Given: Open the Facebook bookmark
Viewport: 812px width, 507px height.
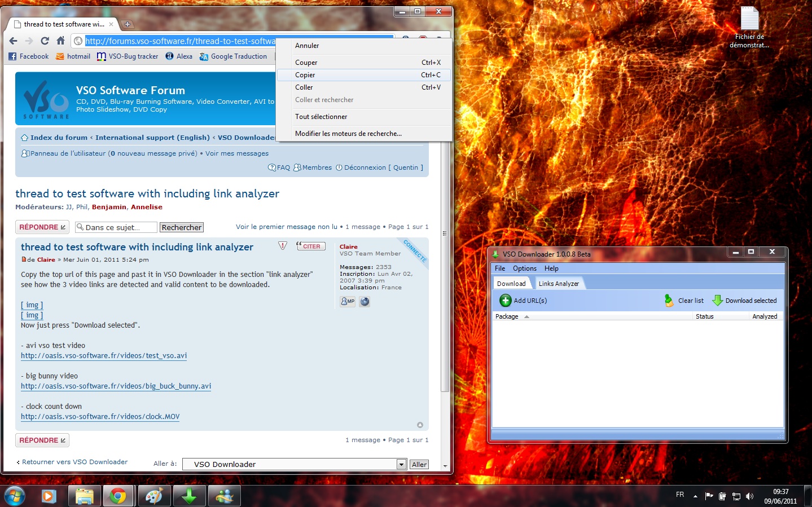Looking at the screenshot, I should (29, 56).
